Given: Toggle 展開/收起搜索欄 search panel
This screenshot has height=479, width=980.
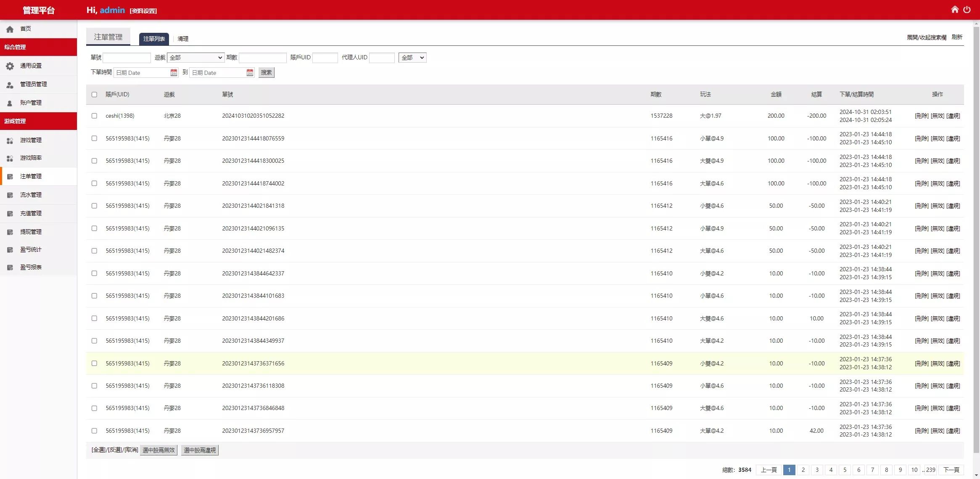Looking at the screenshot, I should coord(926,37).
